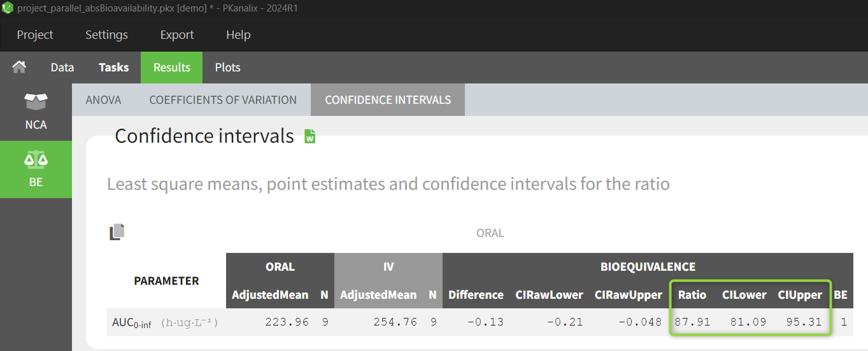Open the NCA results section
The image size is (868, 351).
[x=36, y=112]
